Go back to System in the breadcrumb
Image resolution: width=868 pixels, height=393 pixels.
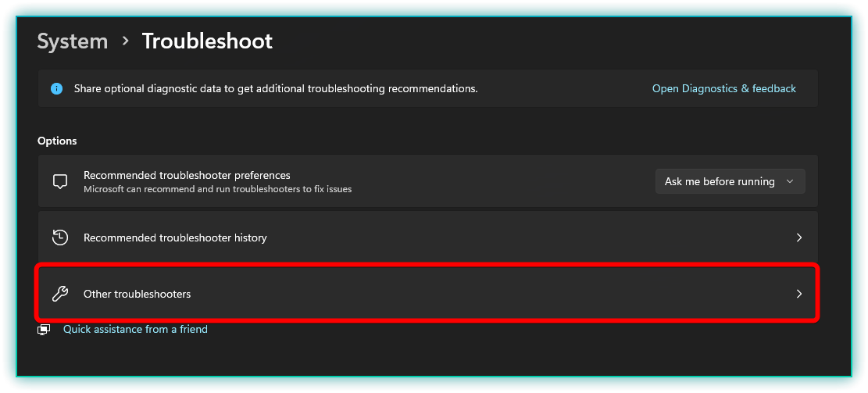pos(73,41)
